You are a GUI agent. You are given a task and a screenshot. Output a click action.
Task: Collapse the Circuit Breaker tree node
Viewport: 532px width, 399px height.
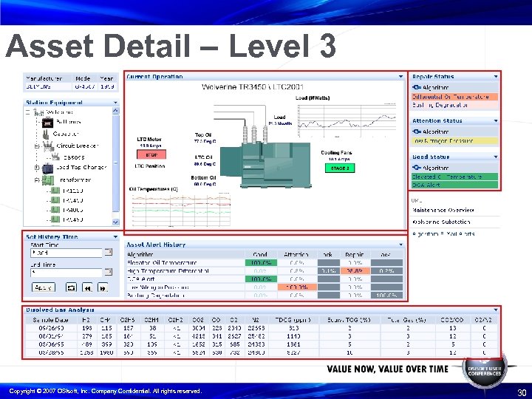(37, 146)
